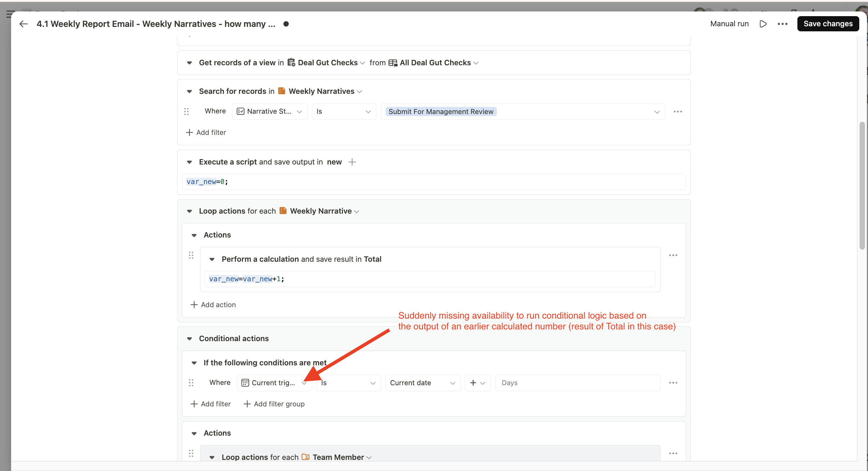Screen dimensions: 868x471
Task: Run the automation with the play icon
Action: [763, 24]
